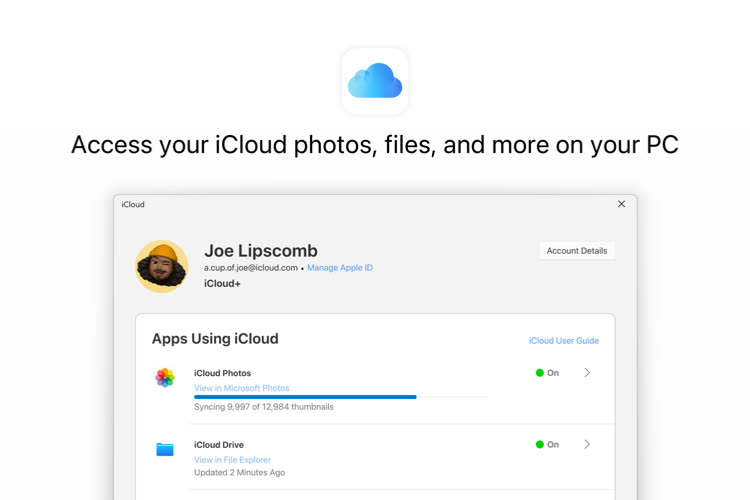Click the iCloud+ plan label
Image resolution: width=750 pixels, height=500 pixels.
click(222, 283)
